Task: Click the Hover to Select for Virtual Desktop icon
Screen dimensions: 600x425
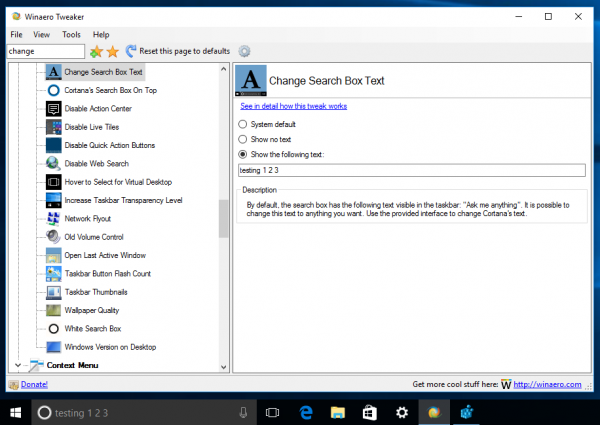Action: [x=54, y=182]
